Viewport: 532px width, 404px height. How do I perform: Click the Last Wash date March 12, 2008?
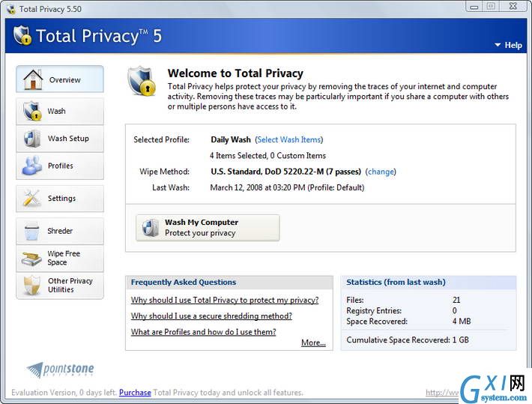pyautogui.click(x=287, y=187)
